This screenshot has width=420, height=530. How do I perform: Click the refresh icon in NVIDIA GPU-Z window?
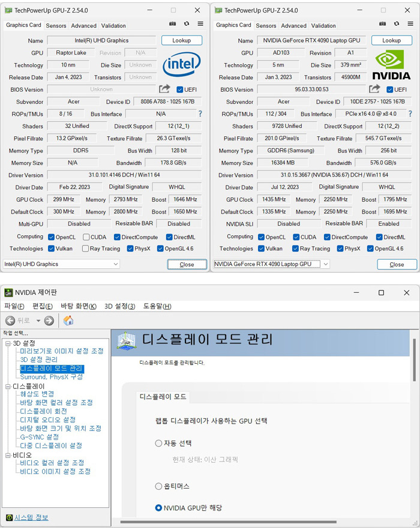(397, 23)
